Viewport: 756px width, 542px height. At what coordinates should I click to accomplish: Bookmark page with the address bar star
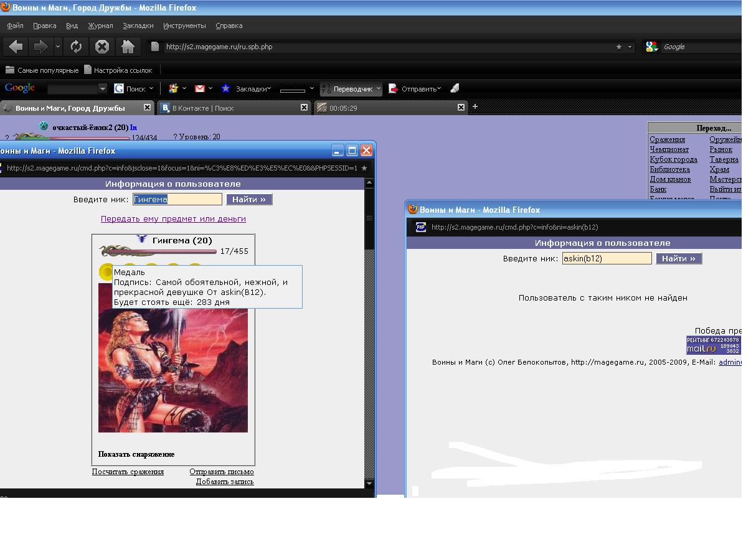618,47
